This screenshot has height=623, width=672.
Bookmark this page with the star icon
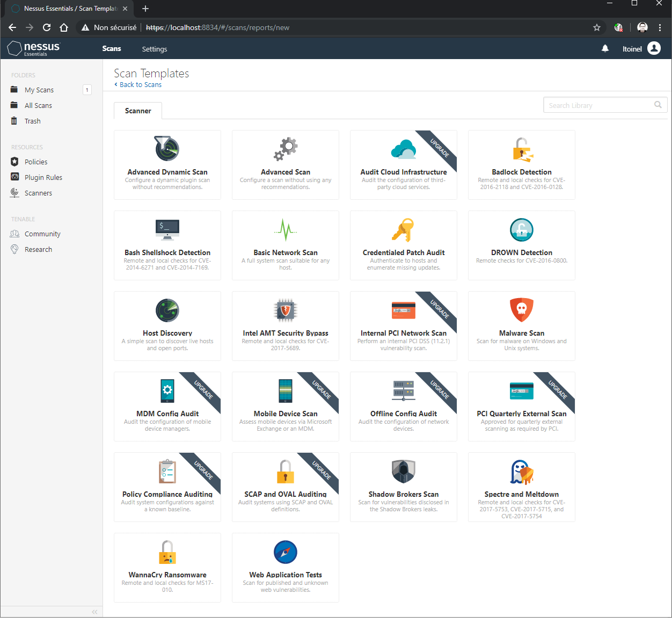point(597,27)
